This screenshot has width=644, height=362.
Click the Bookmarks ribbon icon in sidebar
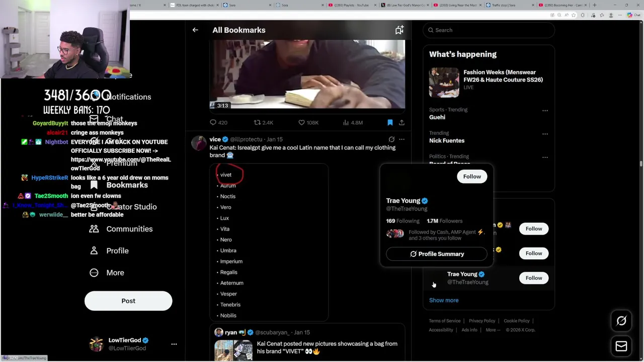click(x=94, y=185)
